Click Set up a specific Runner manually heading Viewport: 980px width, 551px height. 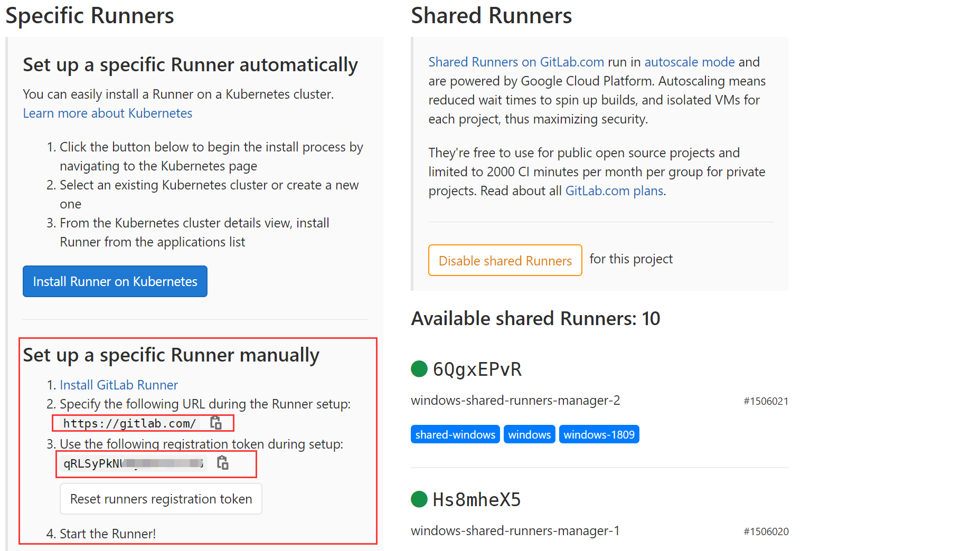click(171, 355)
